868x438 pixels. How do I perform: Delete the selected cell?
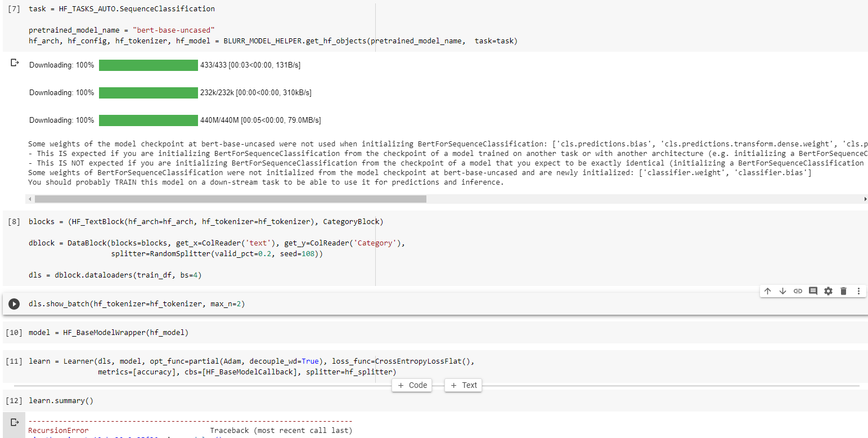pyautogui.click(x=843, y=291)
